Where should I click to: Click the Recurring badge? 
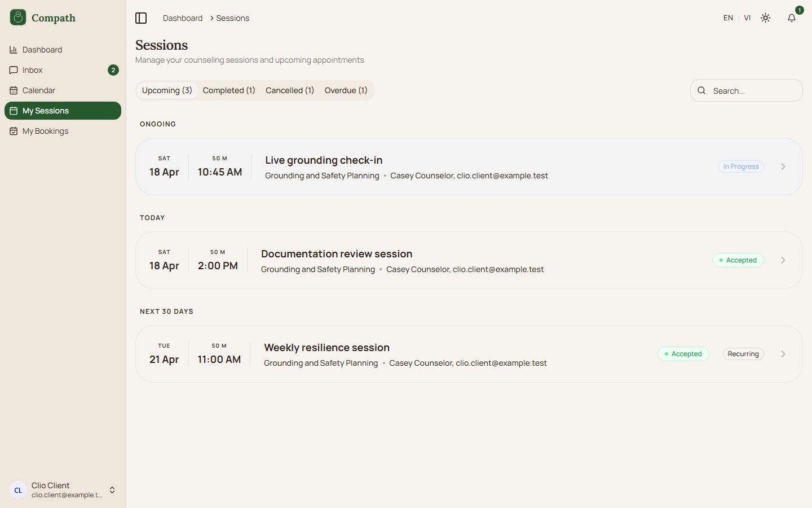coord(743,354)
